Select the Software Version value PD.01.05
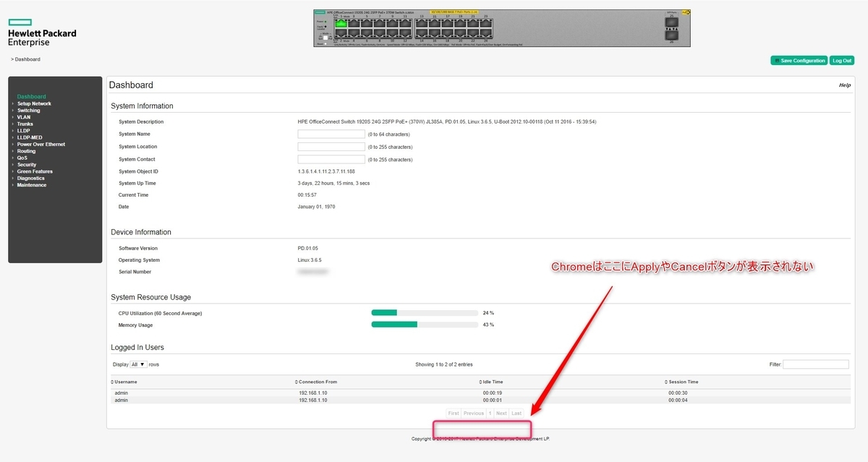 point(308,248)
